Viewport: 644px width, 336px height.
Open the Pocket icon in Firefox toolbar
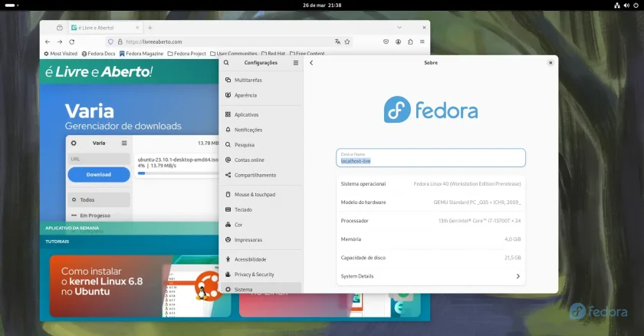coord(386,42)
